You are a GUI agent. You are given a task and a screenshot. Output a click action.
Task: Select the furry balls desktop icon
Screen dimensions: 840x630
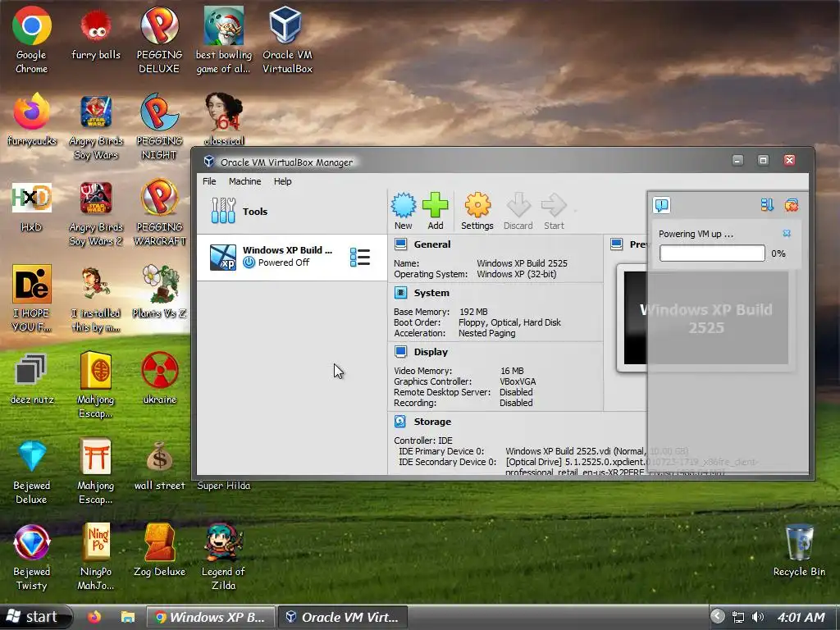pos(95,33)
